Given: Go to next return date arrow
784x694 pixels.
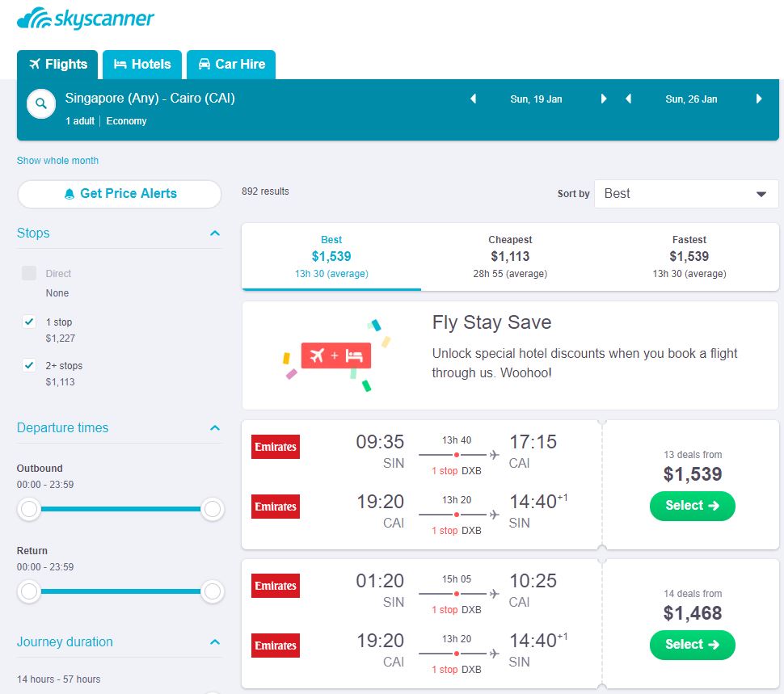Looking at the screenshot, I should coord(759,99).
